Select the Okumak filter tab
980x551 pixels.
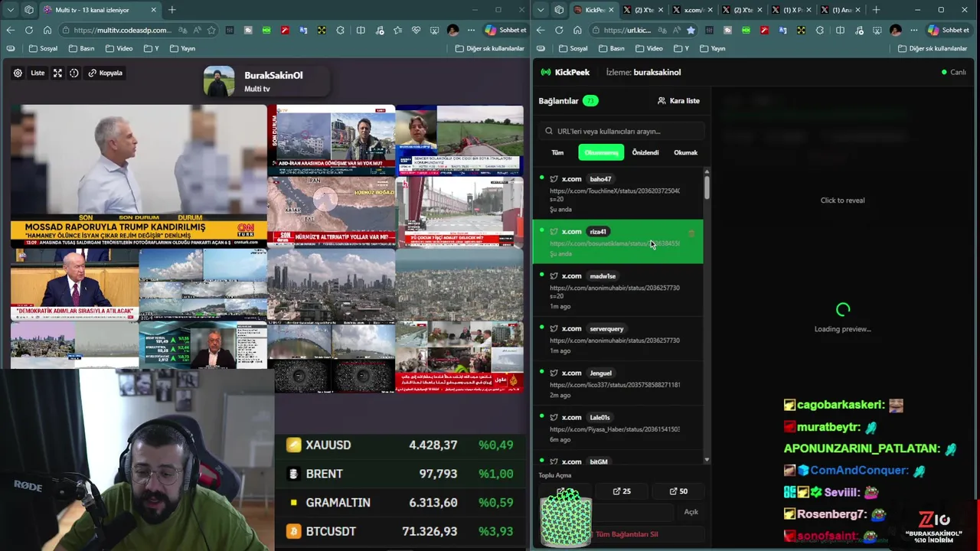[x=685, y=152]
